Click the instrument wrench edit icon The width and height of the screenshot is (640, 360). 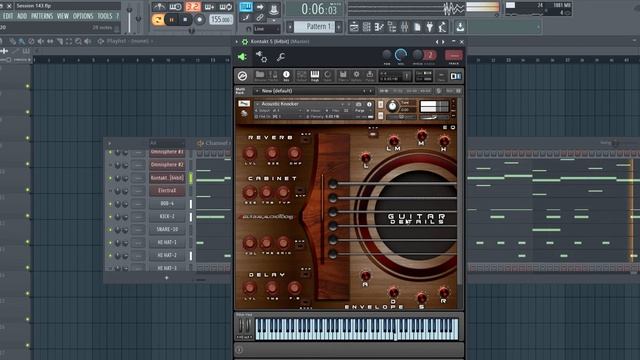click(x=244, y=104)
